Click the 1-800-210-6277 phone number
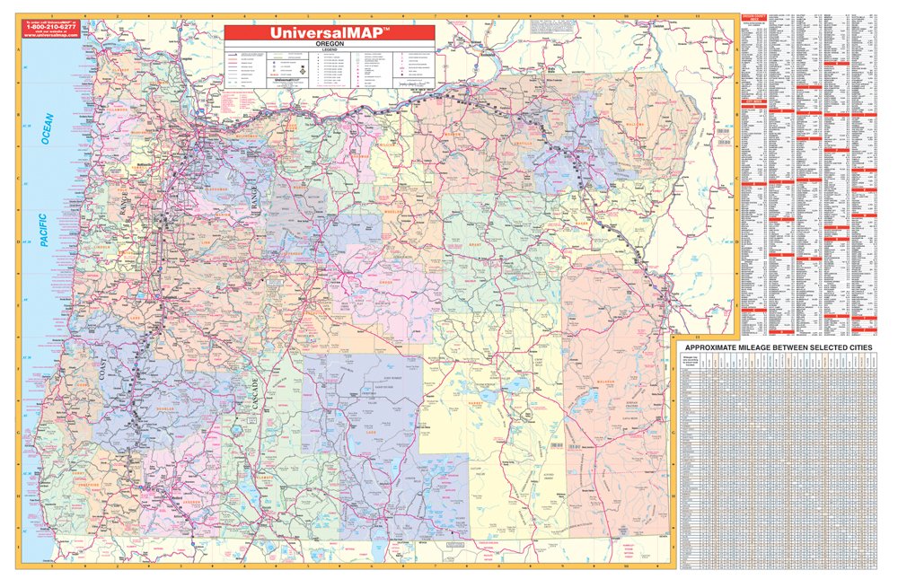Viewport: 898px width, 588px height. [x=51, y=27]
